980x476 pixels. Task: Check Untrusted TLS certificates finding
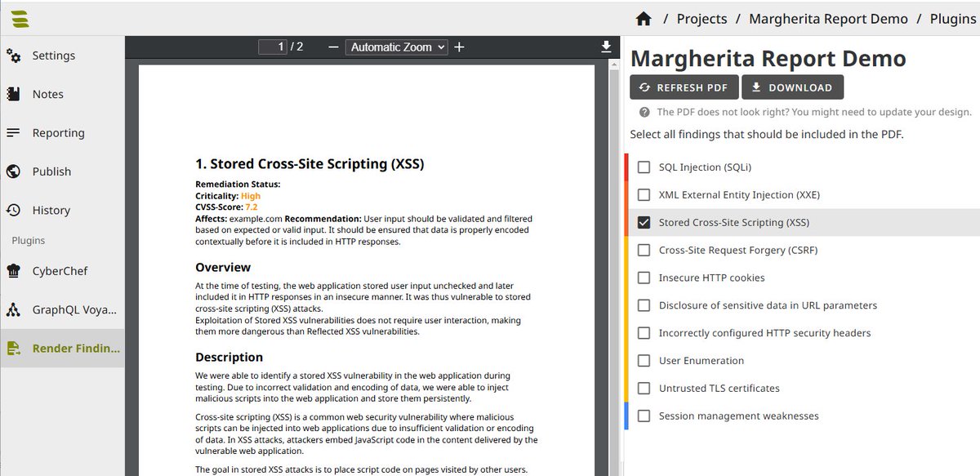(x=644, y=389)
